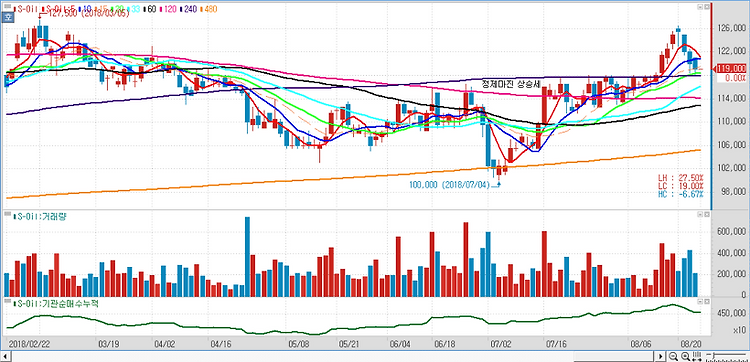The width and height of the screenshot is (750, 362).
Task: Click the 'LH : 27.50%' value
Action: (680, 178)
